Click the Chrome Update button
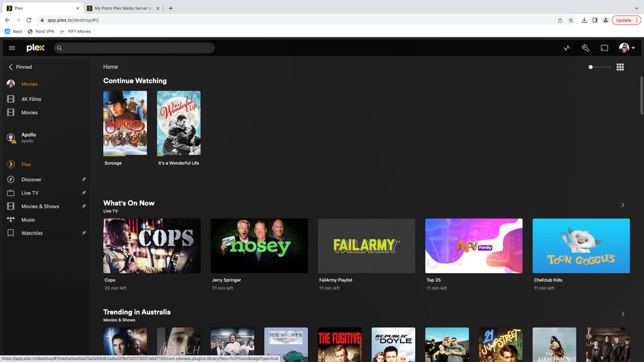 pyautogui.click(x=626, y=20)
